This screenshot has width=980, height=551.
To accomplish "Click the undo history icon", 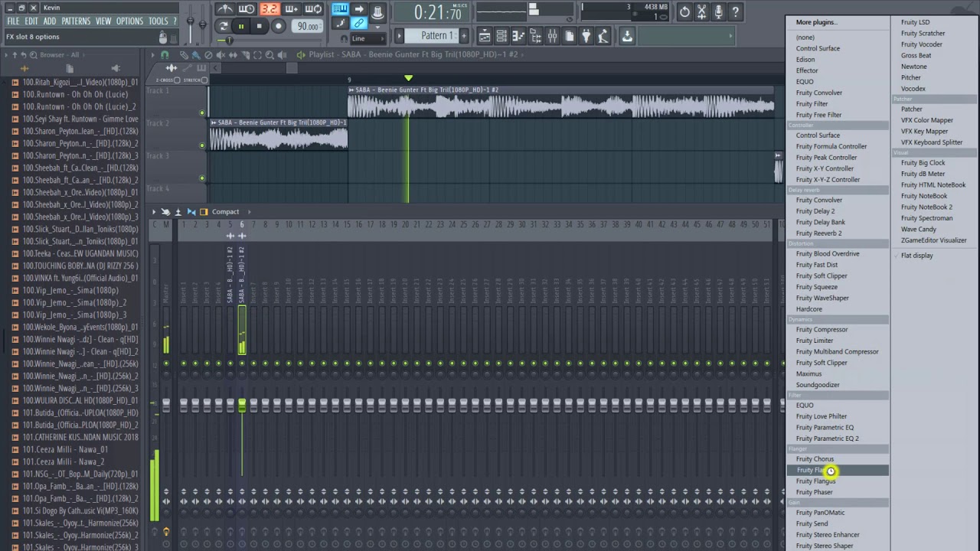I will click(x=684, y=11).
